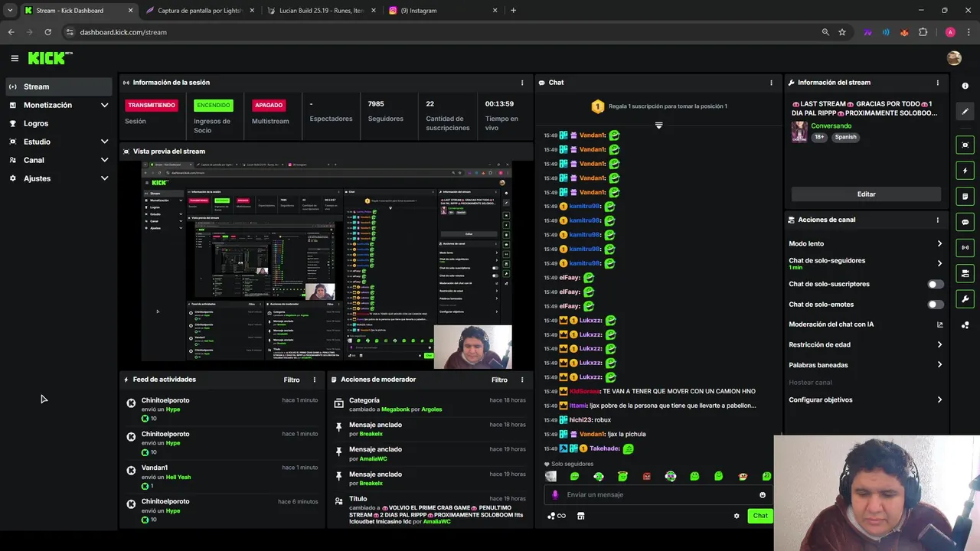Open Información del stream three-dot menu

[937, 83]
